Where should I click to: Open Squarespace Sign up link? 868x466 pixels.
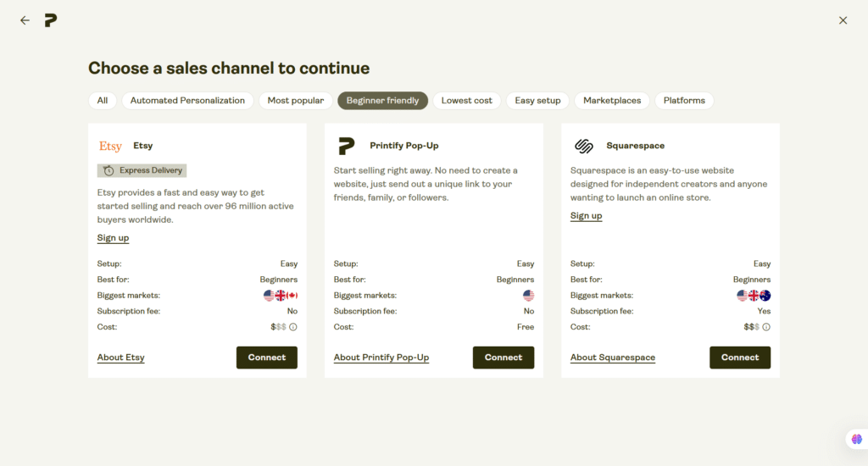tap(587, 216)
